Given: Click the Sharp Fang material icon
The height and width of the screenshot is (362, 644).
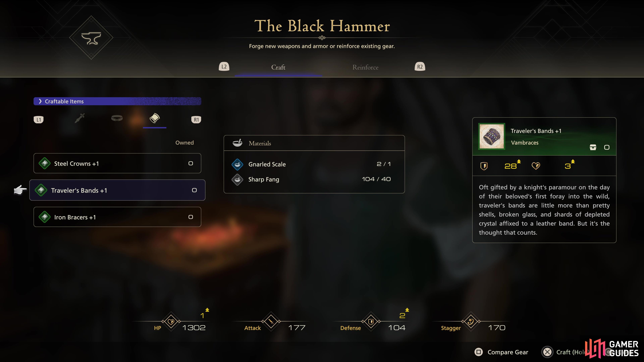Looking at the screenshot, I should pyautogui.click(x=237, y=179).
